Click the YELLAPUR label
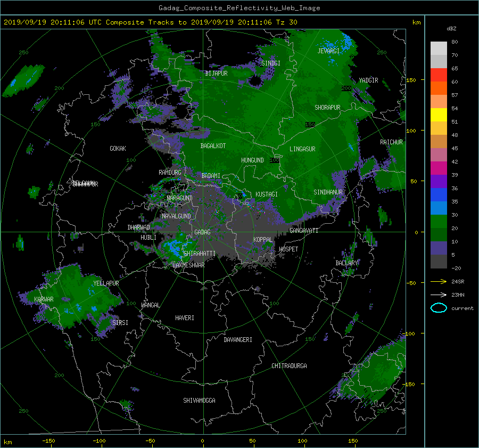This screenshot has height=448, width=479. click(106, 283)
